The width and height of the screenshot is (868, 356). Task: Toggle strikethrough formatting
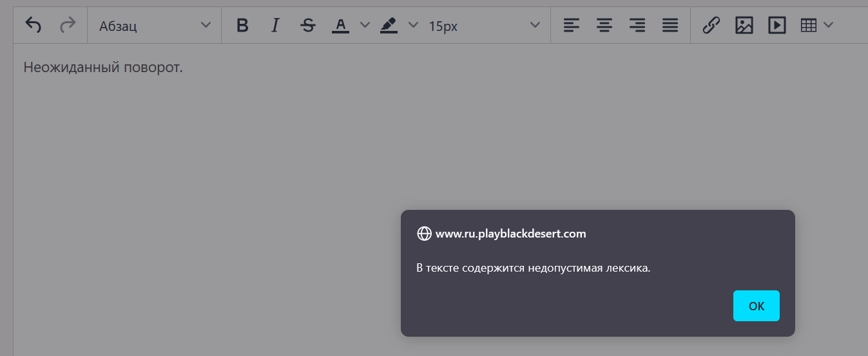click(x=309, y=26)
